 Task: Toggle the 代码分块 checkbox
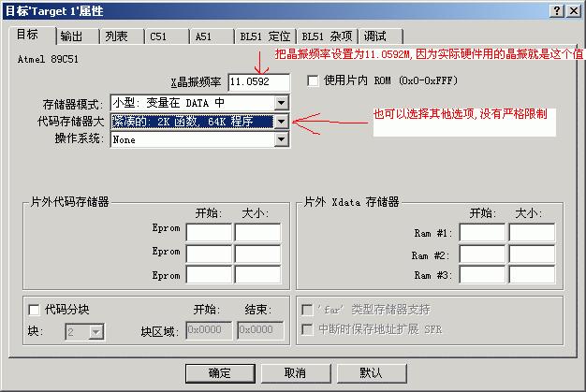click(35, 311)
